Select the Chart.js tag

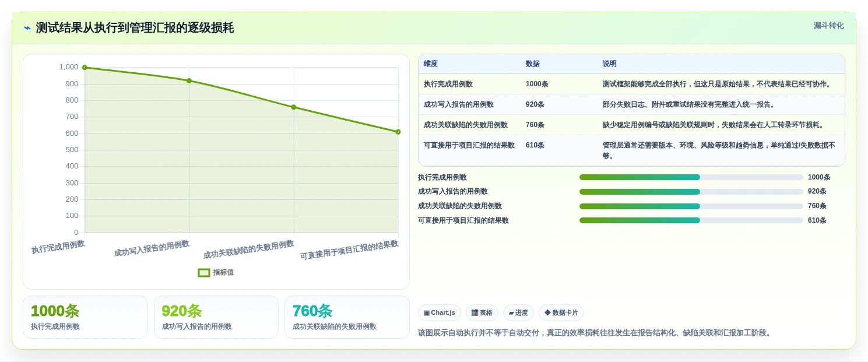[x=440, y=313]
